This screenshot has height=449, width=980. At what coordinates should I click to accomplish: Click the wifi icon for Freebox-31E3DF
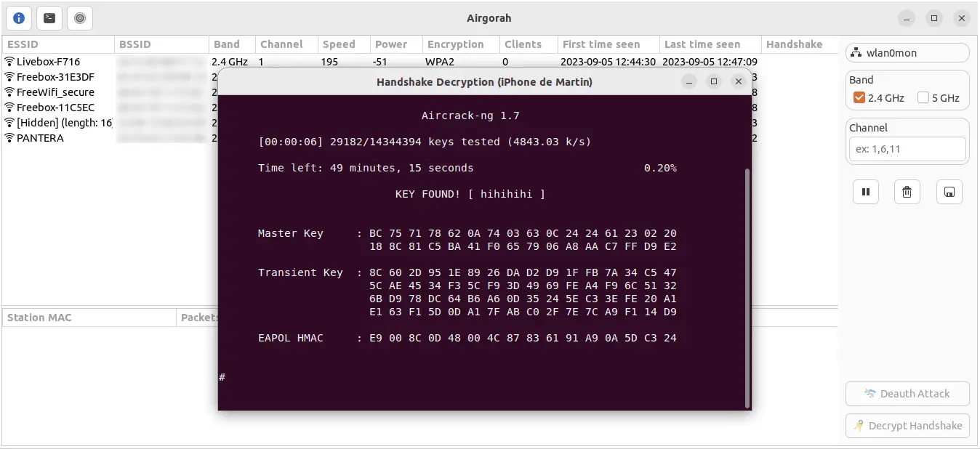pos(10,77)
